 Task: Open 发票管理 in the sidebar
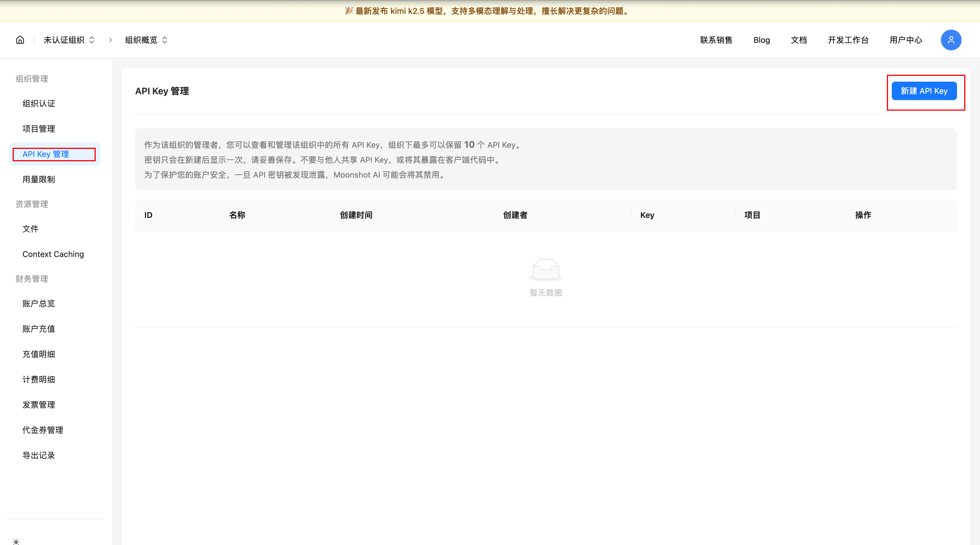pos(39,404)
